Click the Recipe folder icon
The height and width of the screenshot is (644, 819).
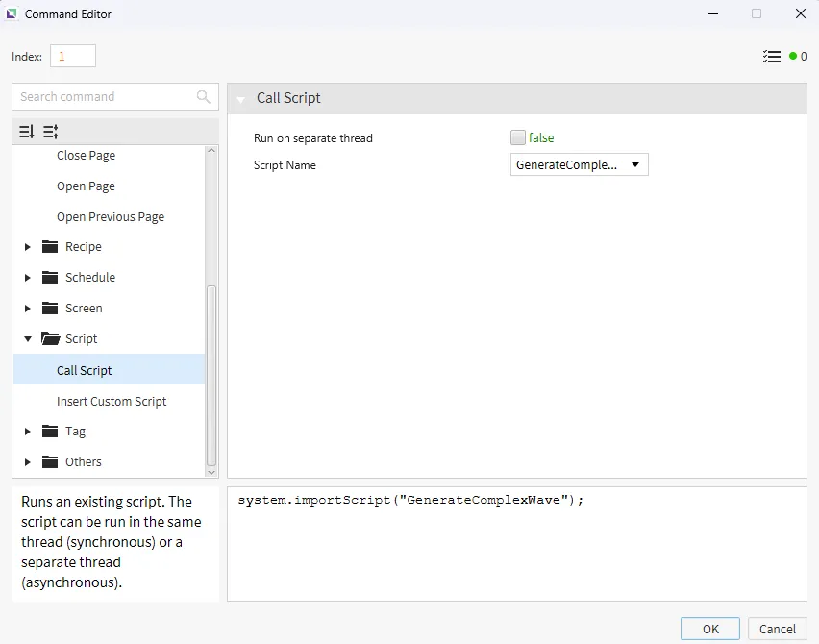pyautogui.click(x=51, y=247)
